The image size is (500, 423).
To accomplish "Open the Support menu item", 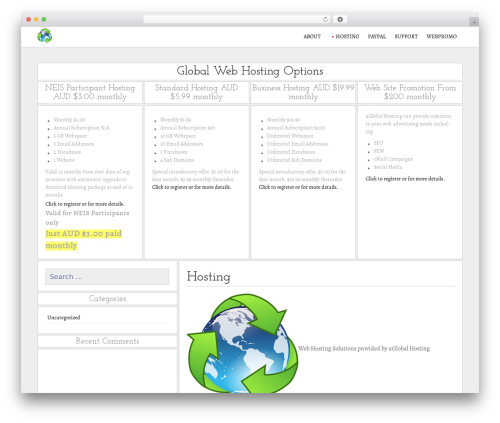I will click(406, 37).
